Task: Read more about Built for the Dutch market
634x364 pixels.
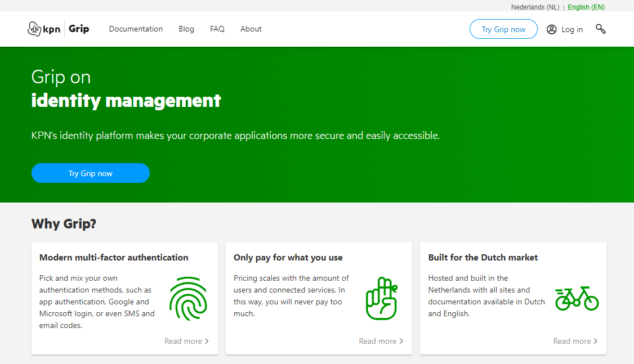Action: [576, 341]
